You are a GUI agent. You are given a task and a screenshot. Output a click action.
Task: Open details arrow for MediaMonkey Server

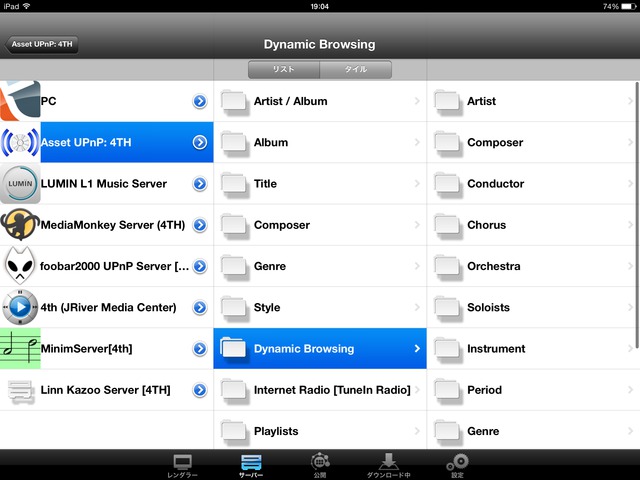pyautogui.click(x=200, y=225)
